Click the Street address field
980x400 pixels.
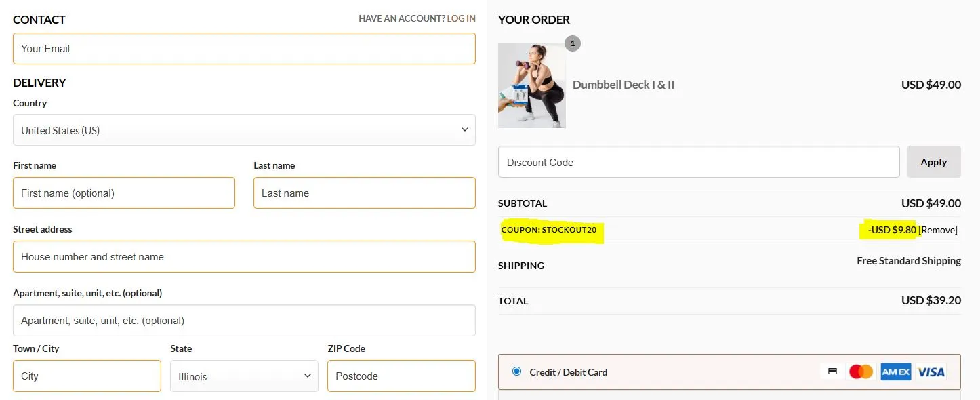(x=244, y=256)
